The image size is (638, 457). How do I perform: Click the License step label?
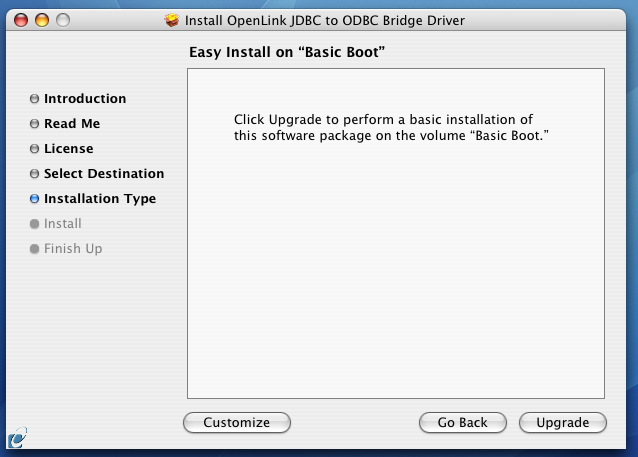point(69,149)
